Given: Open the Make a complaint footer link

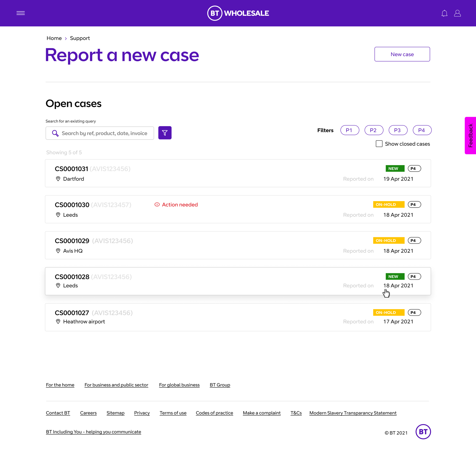Looking at the screenshot, I should [x=262, y=413].
